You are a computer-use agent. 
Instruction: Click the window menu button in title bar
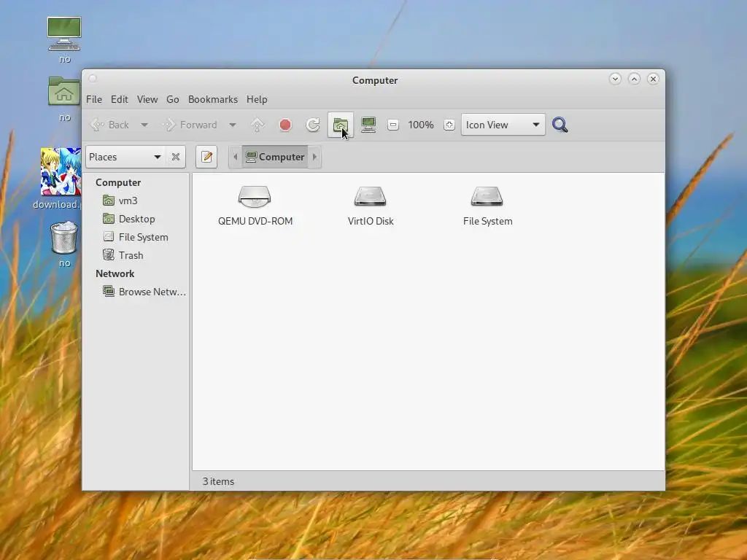tap(93, 79)
